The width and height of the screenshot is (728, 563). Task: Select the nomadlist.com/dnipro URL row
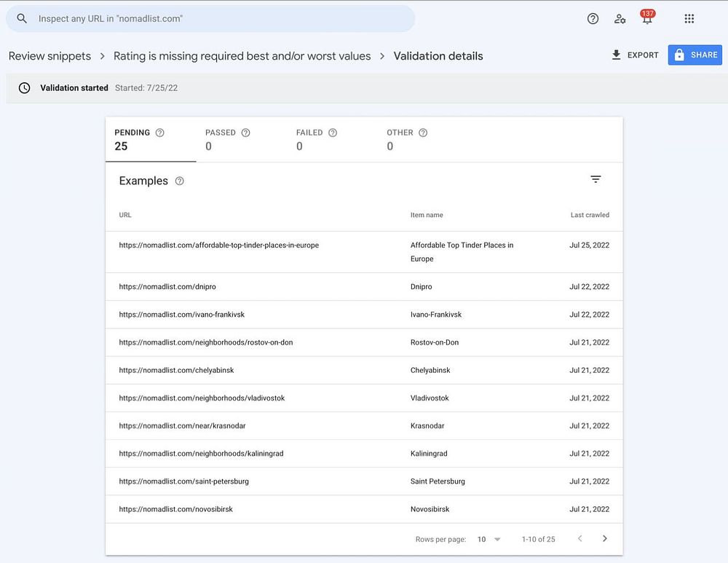click(167, 287)
